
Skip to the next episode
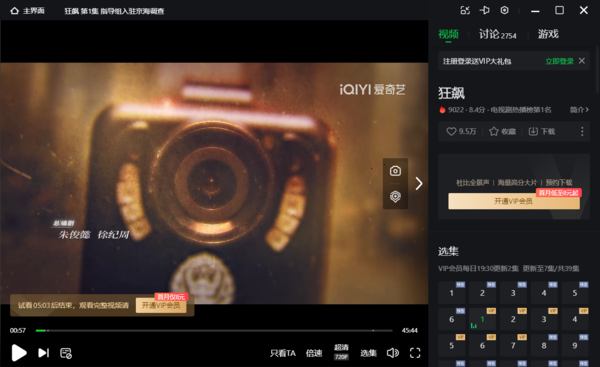[x=44, y=353]
